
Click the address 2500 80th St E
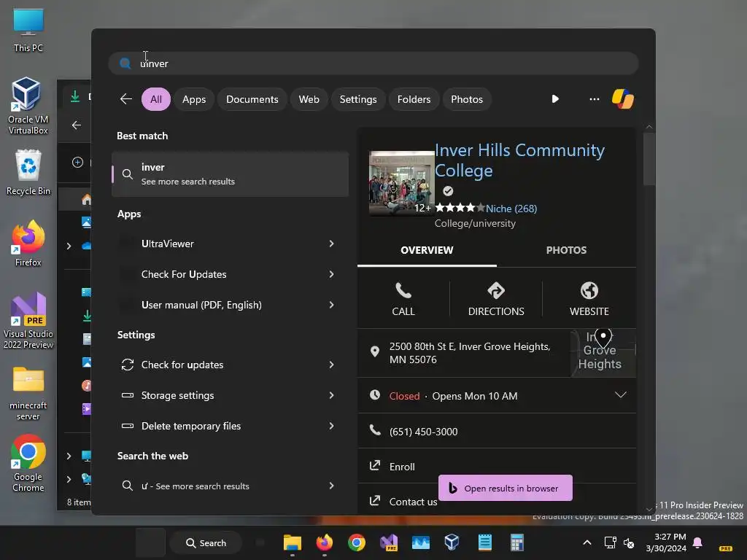click(x=469, y=353)
